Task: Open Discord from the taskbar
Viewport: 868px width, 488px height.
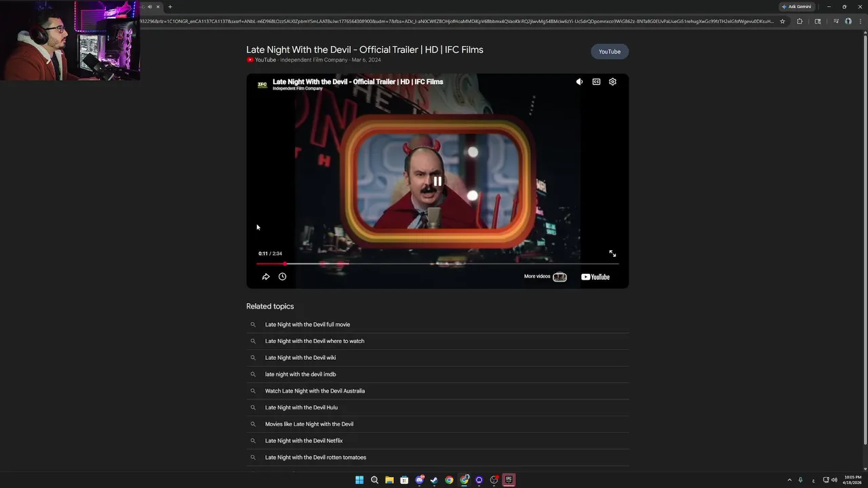Action: pyautogui.click(x=419, y=480)
